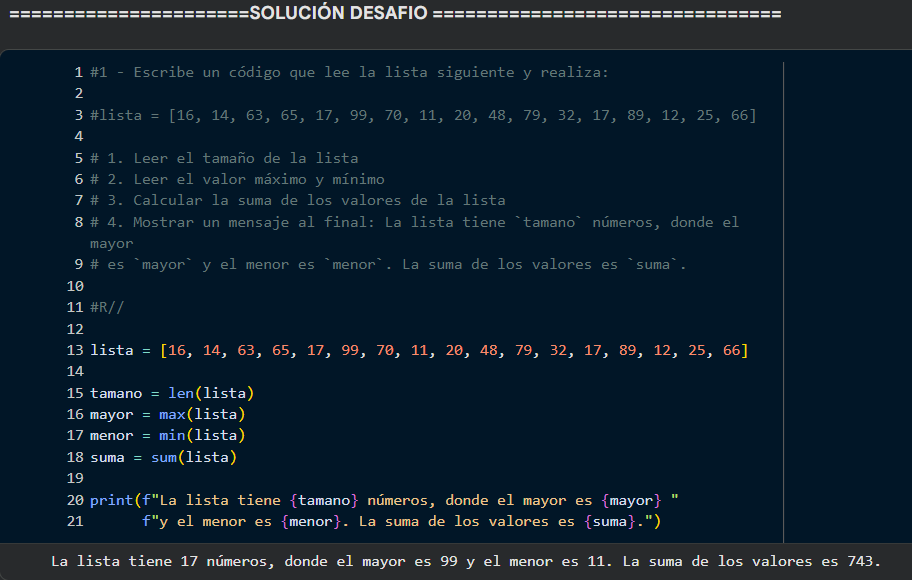912x580 pixels.
Task: Click line number 13 in the gutter
Action: tap(75, 350)
